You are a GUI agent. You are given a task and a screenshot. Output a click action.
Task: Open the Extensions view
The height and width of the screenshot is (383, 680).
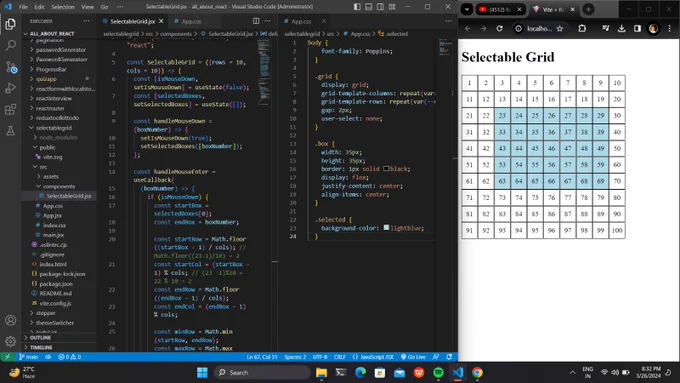click(10, 109)
